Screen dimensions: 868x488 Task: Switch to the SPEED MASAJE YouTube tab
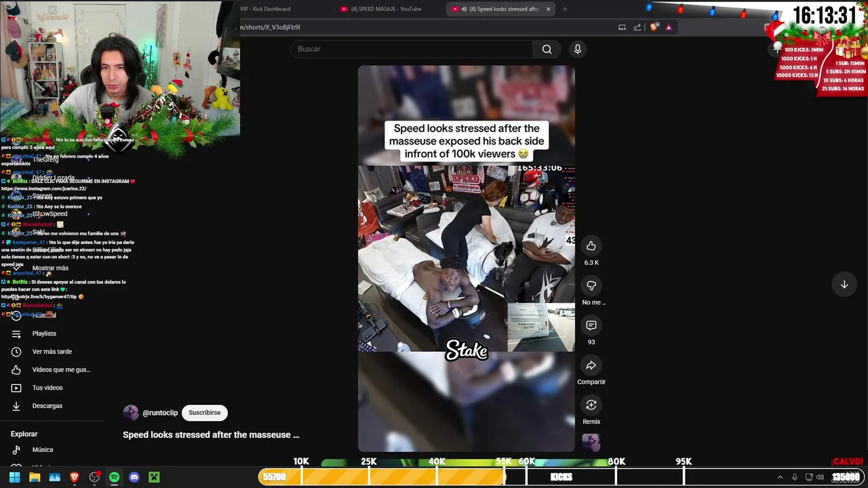point(387,9)
